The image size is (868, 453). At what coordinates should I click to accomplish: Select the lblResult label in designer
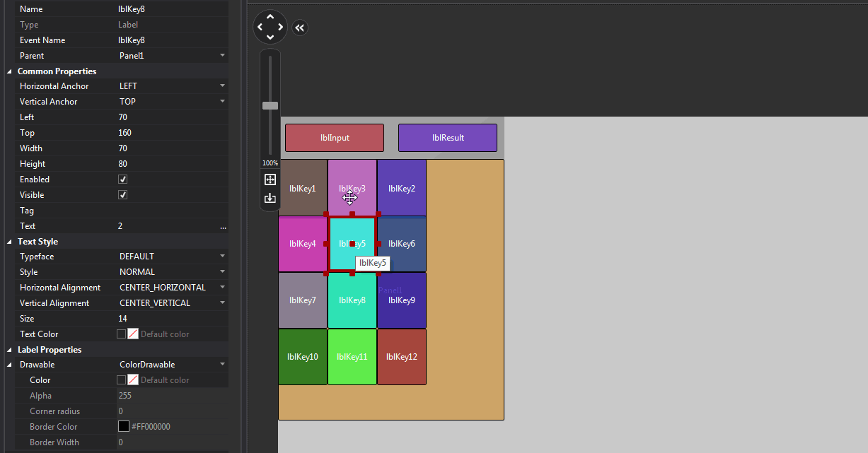[x=448, y=138]
